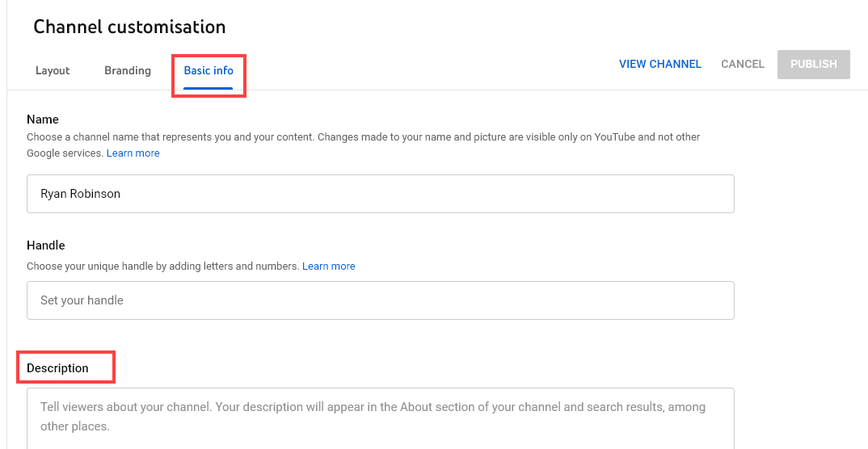
Task: Open Learn more link under Name
Action: [133, 153]
